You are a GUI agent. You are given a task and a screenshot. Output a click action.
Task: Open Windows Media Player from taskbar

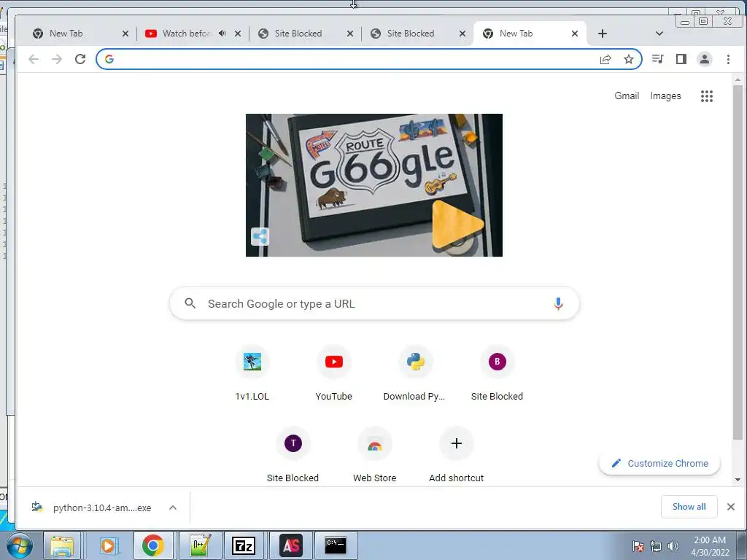click(108, 545)
